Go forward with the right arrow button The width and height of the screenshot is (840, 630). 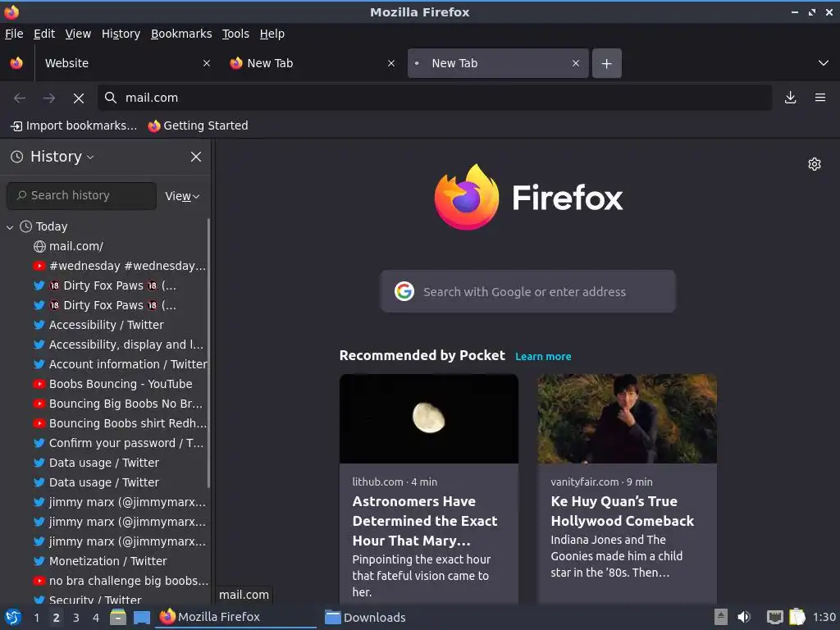click(x=49, y=98)
